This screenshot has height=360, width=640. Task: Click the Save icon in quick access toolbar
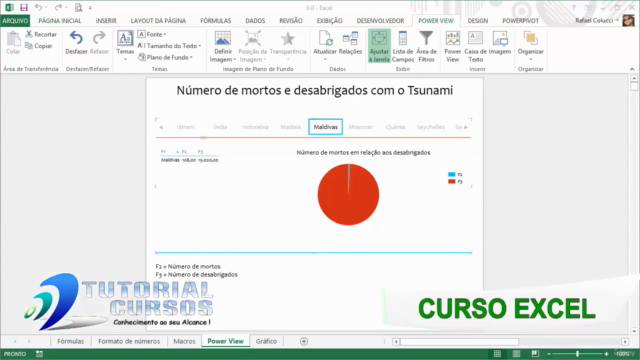coord(24,7)
